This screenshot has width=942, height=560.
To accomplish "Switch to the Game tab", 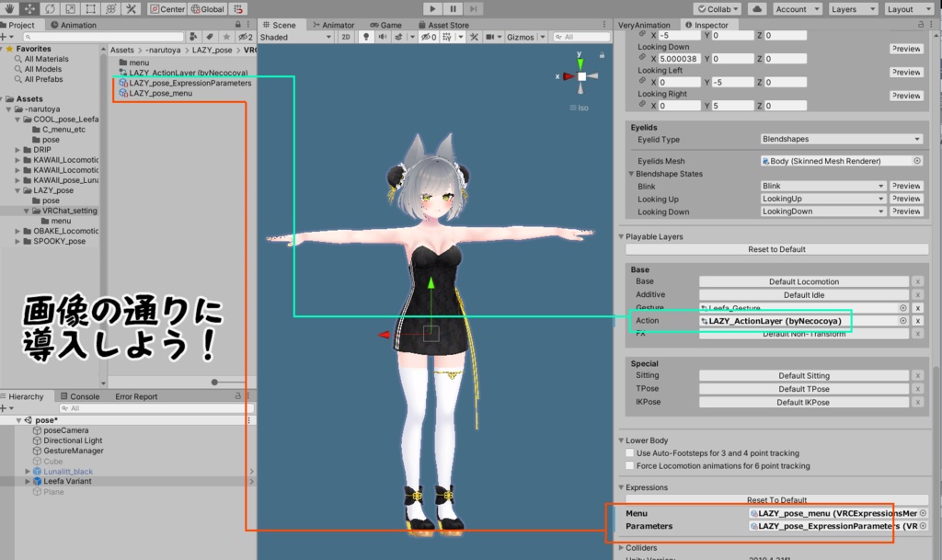I will pos(385,25).
